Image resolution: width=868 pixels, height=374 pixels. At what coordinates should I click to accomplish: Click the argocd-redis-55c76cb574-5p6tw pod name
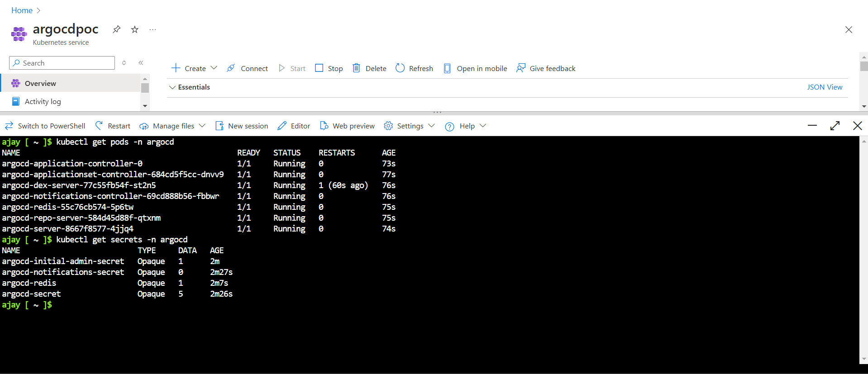point(67,207)
